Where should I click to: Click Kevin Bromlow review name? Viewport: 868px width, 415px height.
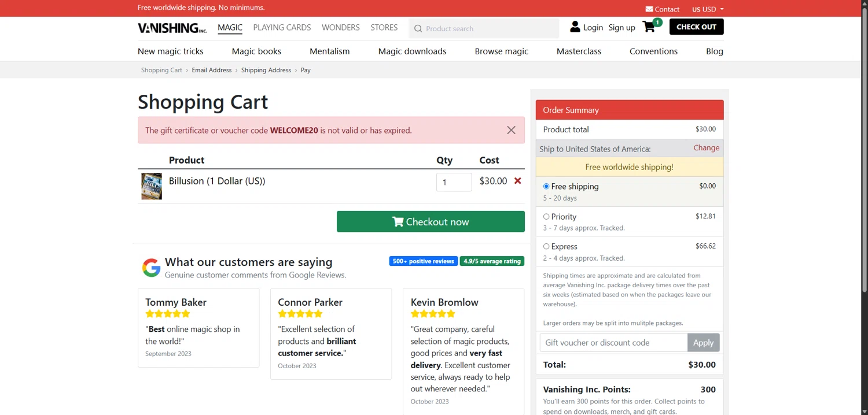click(444, 302)
